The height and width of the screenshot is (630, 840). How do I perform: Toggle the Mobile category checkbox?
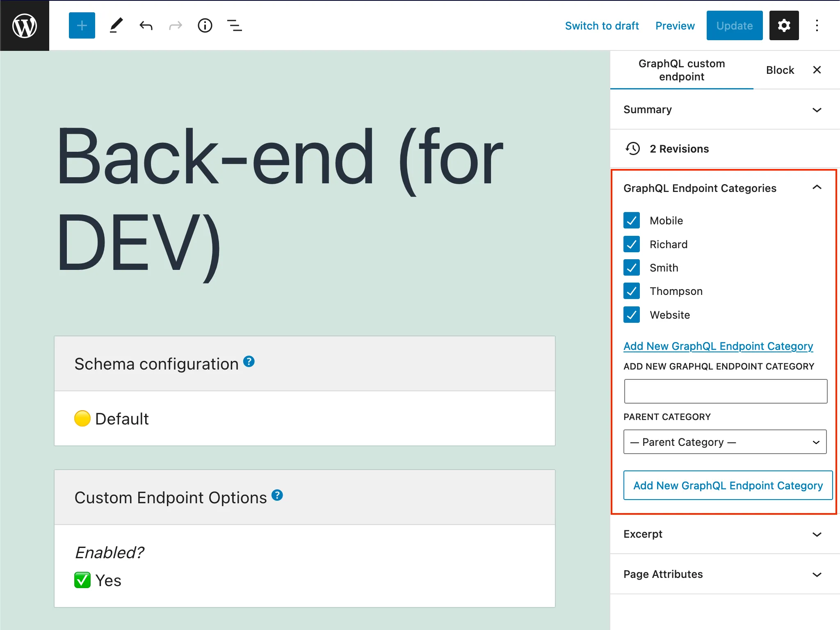click(x=632, y=220)
